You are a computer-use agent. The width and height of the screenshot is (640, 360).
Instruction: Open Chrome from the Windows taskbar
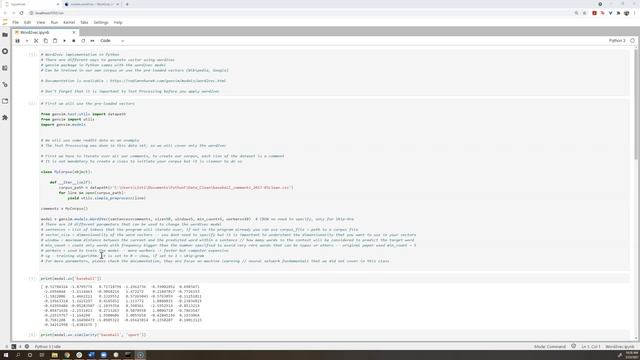[x=67, y=355]
